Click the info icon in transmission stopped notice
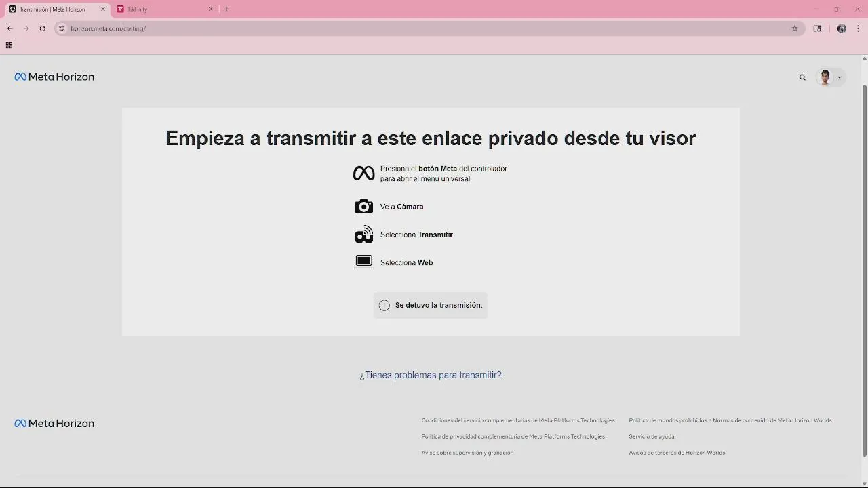 pos(384,305)
